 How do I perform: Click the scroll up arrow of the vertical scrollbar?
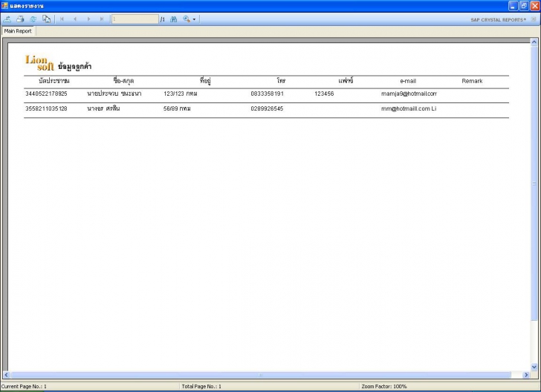click(x=534, y=42)
